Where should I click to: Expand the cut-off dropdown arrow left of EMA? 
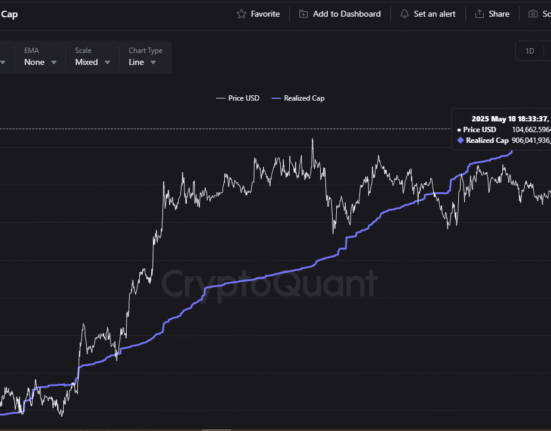[3, 63]
